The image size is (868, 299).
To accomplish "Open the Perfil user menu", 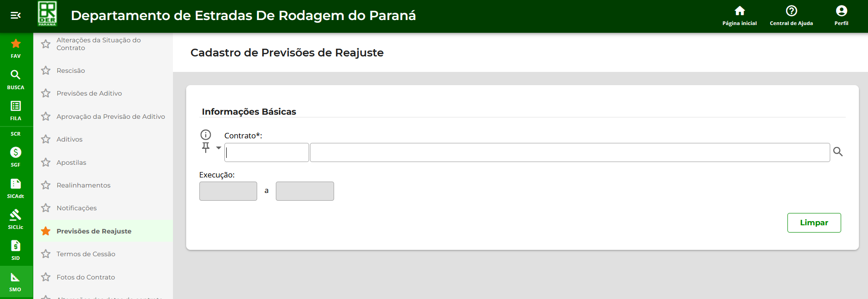I will tap(841, 15).
